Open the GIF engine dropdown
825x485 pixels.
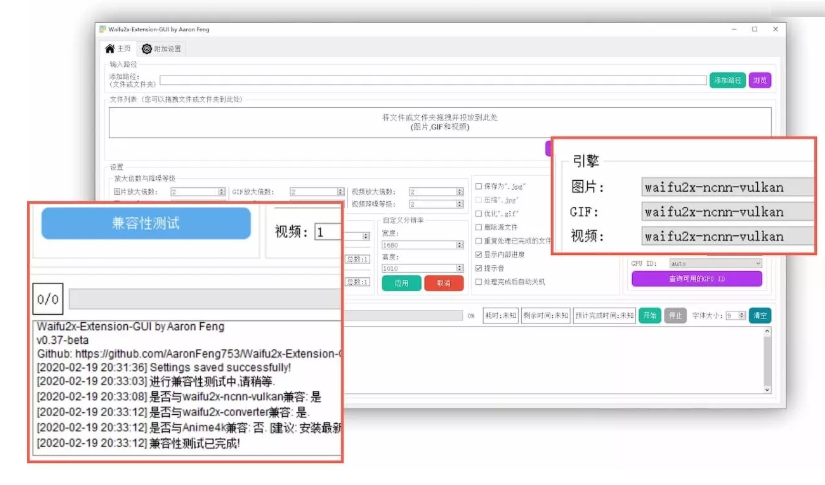coord(727,212)
